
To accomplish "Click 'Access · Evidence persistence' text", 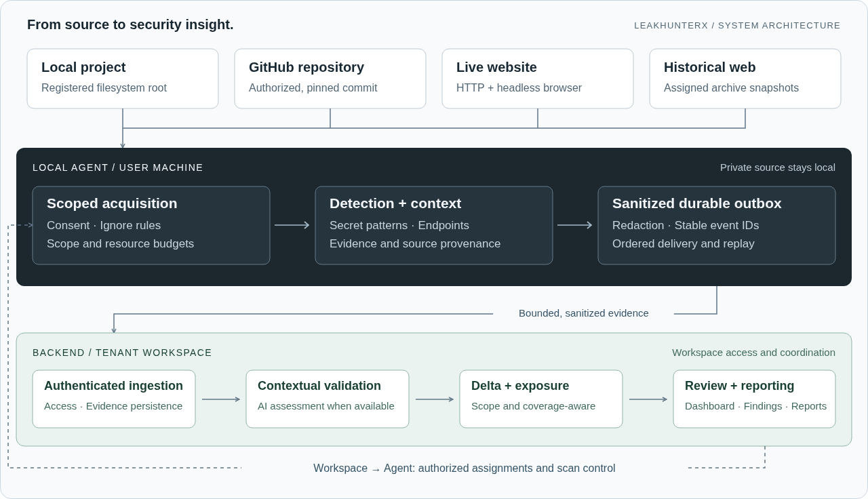I will [x=113, y=406].
